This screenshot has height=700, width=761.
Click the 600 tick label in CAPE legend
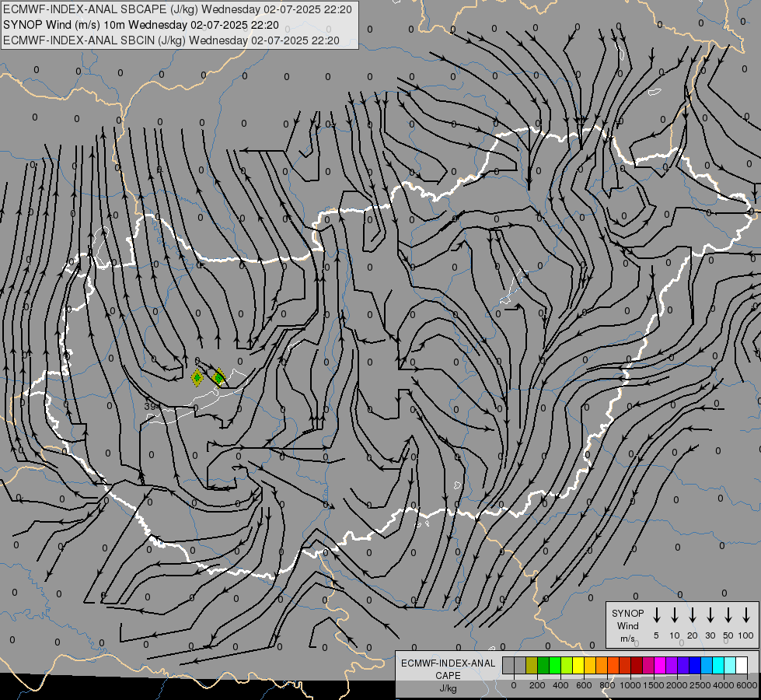[x=584, y=685]
